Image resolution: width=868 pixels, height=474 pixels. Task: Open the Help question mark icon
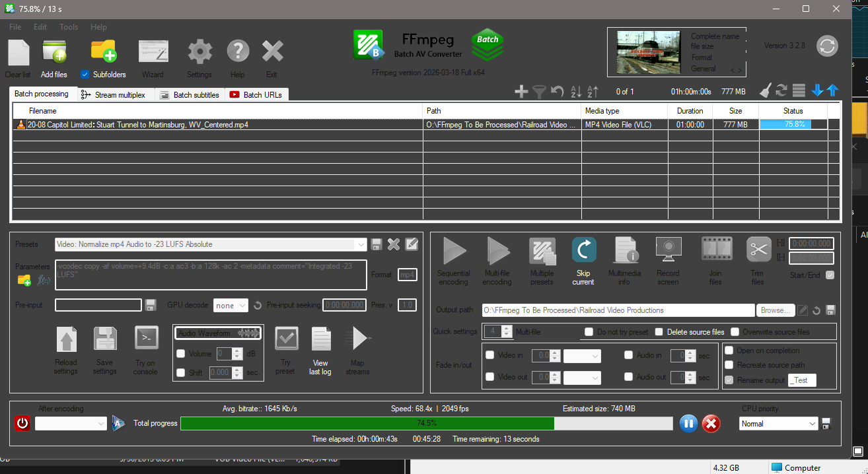pos(238,51)
